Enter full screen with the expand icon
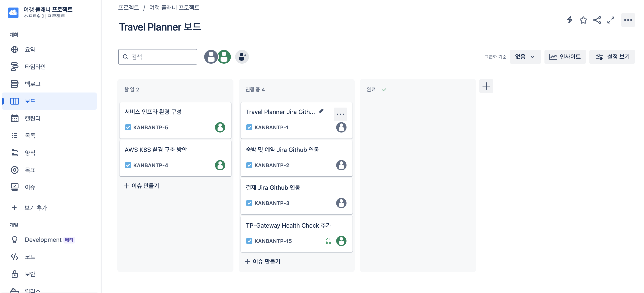This screenshot has height=293, width=644. point(610,20)
